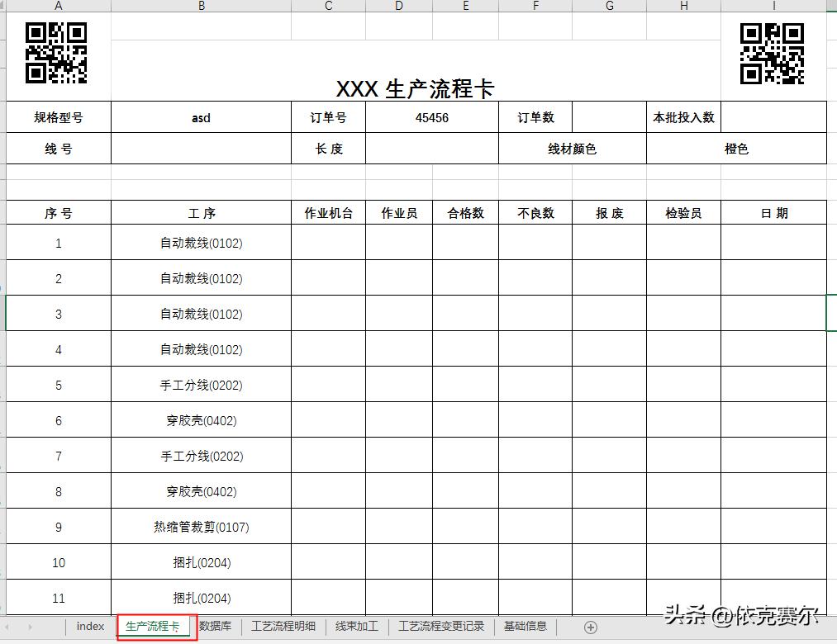The image size is (837, 644).
Task: Click the top-left QR code image
Action: coord(55,53)
